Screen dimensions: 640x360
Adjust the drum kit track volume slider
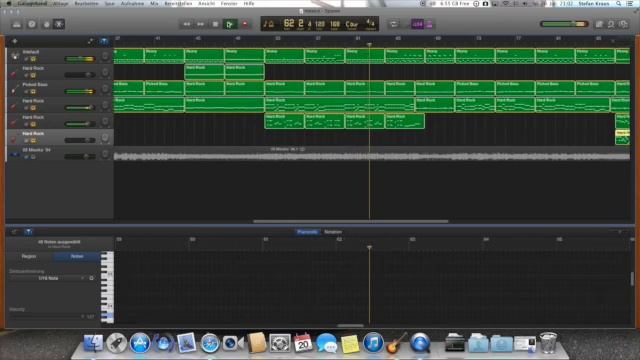point(80,59)
